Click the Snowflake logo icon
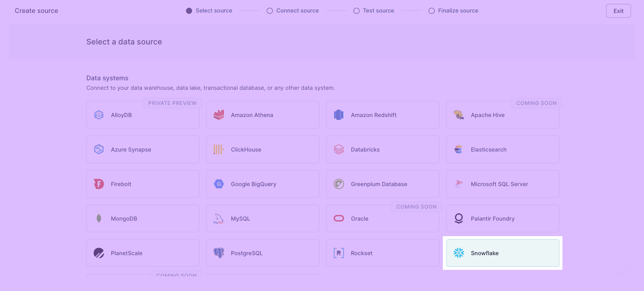This screenshot has width=644, height=291. pyautogui.click(x=458, y=253)
